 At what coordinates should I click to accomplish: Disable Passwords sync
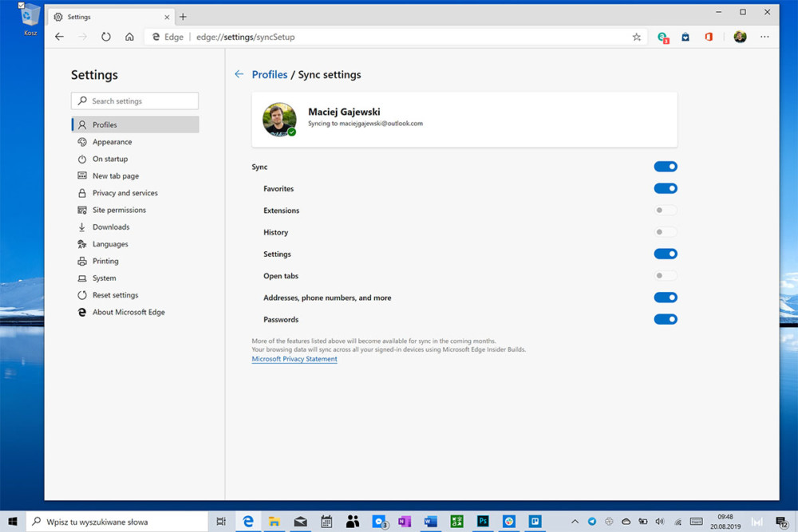[666, 319]
